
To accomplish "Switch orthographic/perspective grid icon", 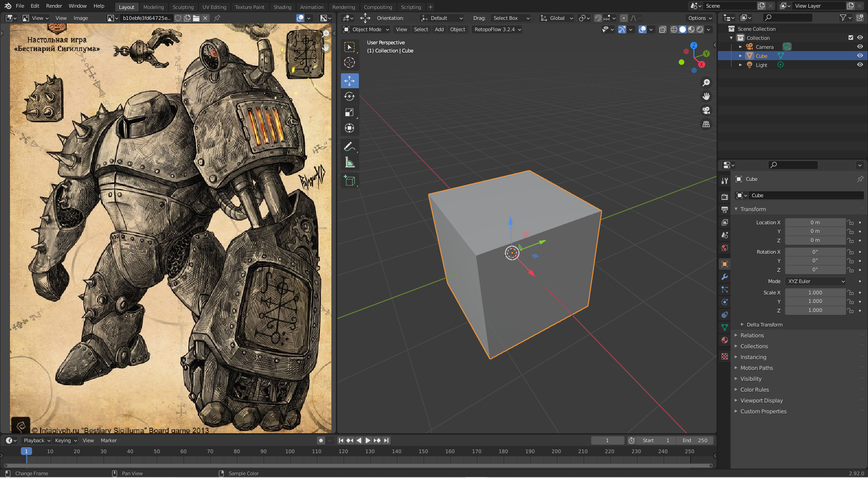I will tap(706, 124).
